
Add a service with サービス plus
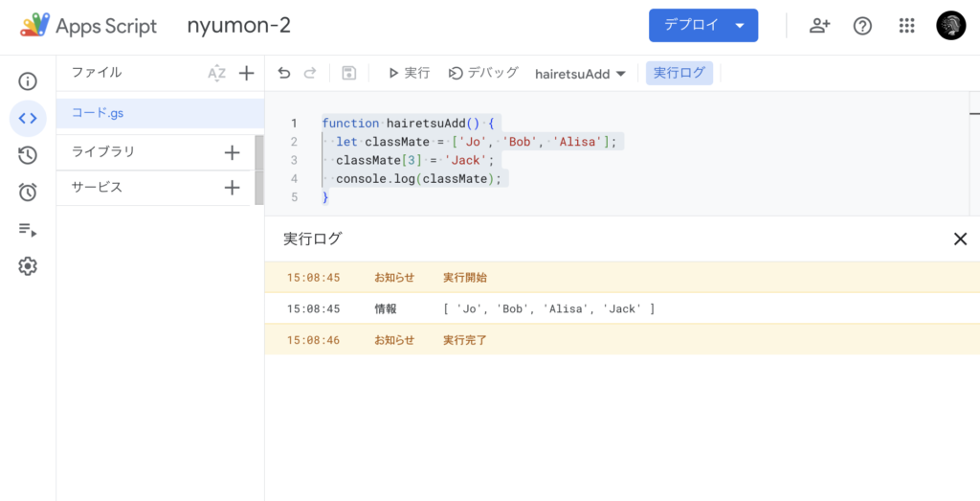[232, 188]
